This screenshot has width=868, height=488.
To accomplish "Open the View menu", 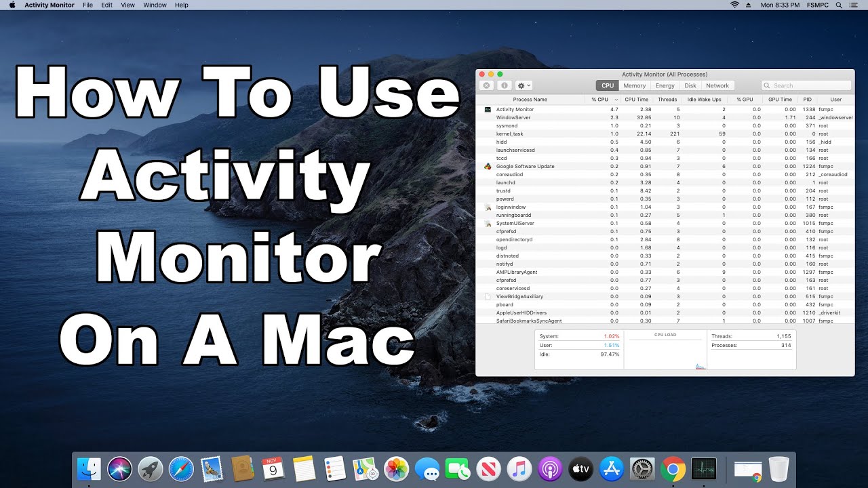I will tap(128, 5).
